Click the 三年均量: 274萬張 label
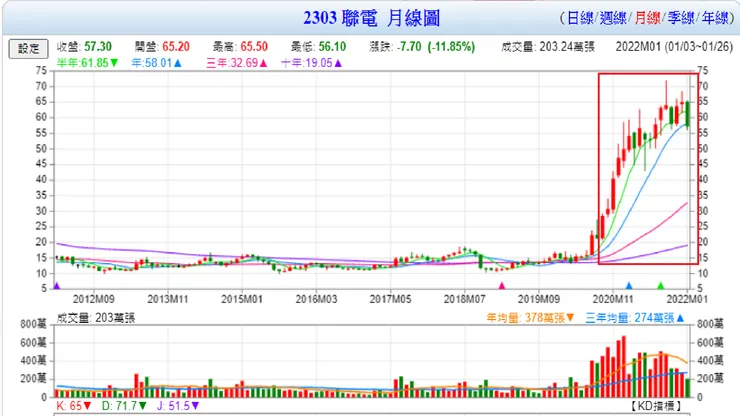 pyautogui.click(x=635, y=318)
